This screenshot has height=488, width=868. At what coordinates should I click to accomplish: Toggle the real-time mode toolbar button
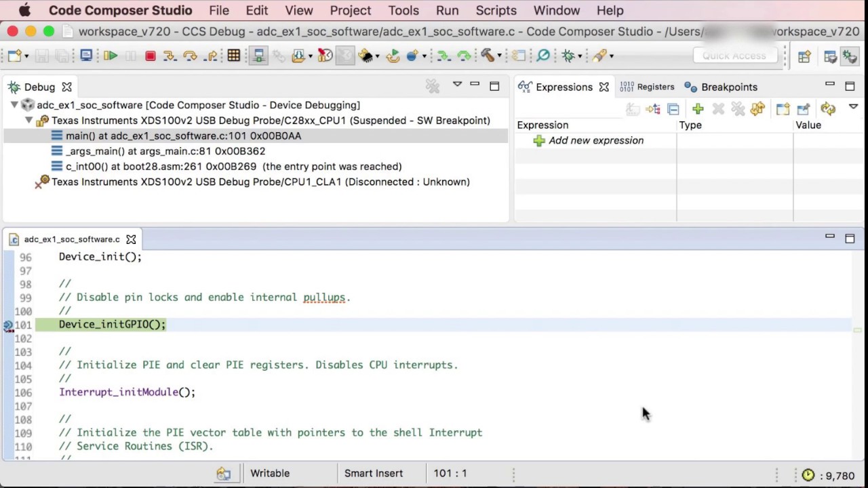click(258, 56)
